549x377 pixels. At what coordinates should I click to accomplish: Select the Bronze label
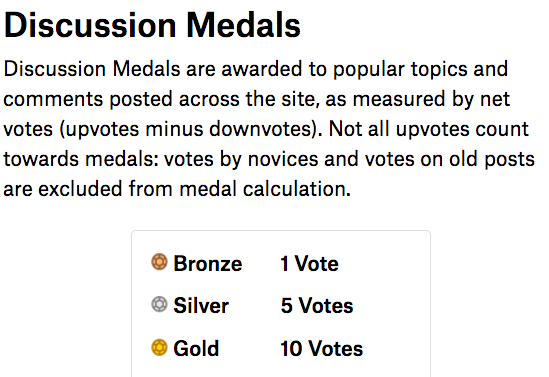[x=208, y=263]
